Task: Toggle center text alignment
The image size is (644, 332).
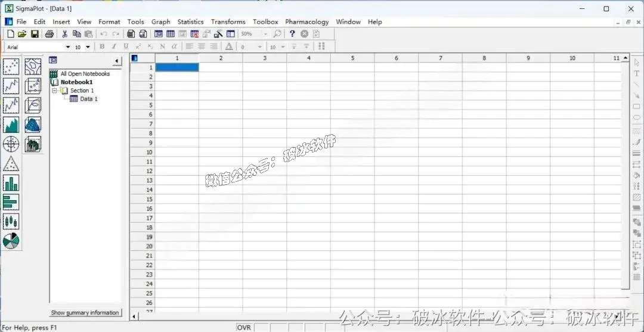Action: (x=202, y=46)
